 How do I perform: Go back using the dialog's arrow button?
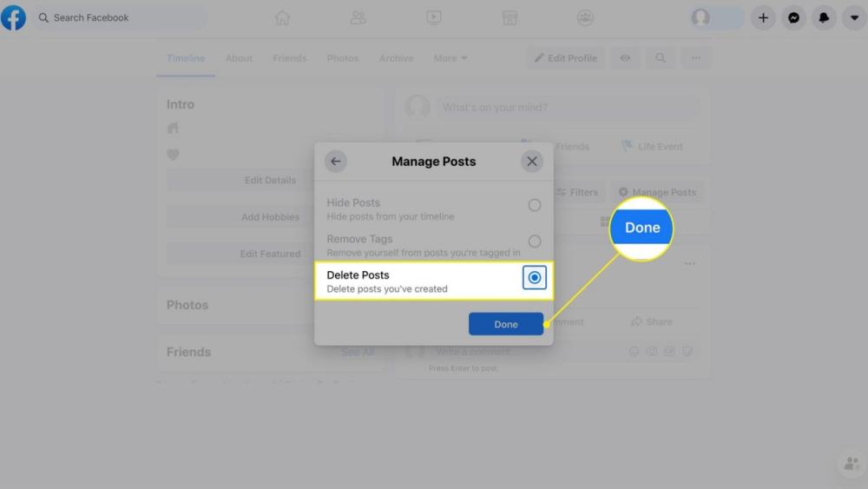[336, 162]
